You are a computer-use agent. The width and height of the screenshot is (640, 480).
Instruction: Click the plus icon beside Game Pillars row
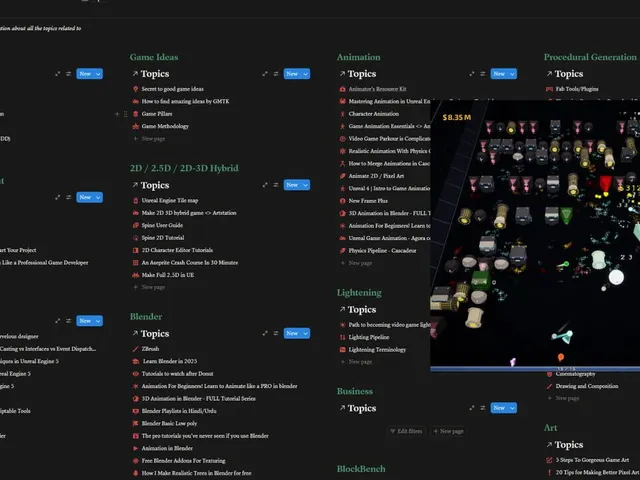tap(117, 114)
